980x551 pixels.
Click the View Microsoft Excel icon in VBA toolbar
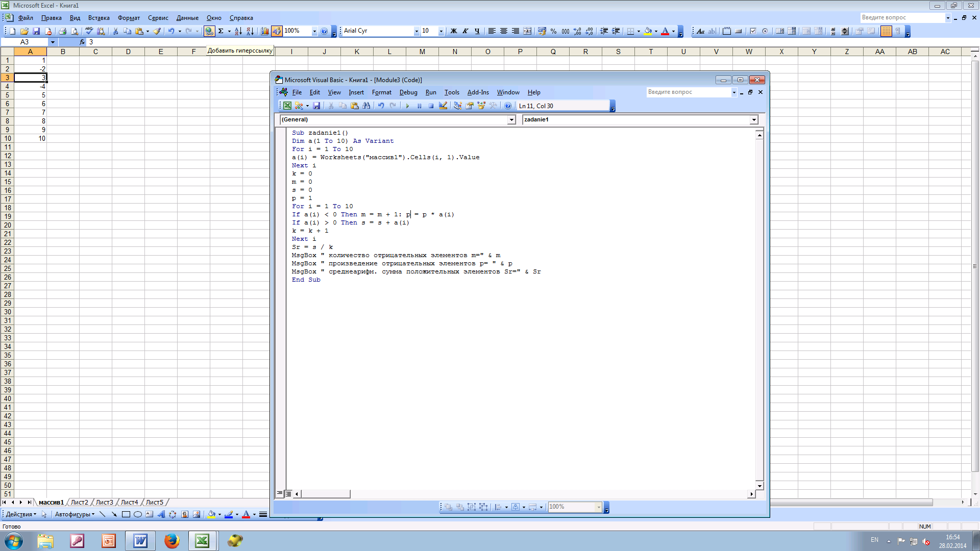pyautogui.click(x=287, y=106)
